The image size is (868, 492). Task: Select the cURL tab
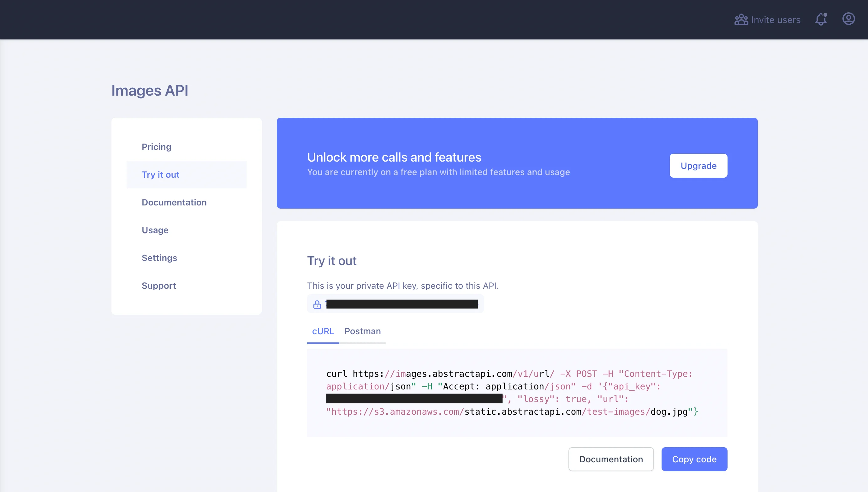pos(323,331)
